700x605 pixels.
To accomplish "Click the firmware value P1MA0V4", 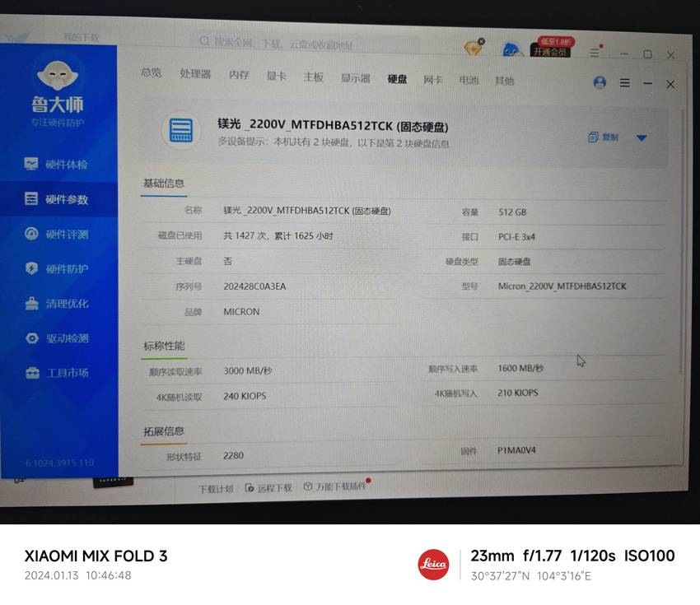I will pyautogui.click(x=516, y=450).
